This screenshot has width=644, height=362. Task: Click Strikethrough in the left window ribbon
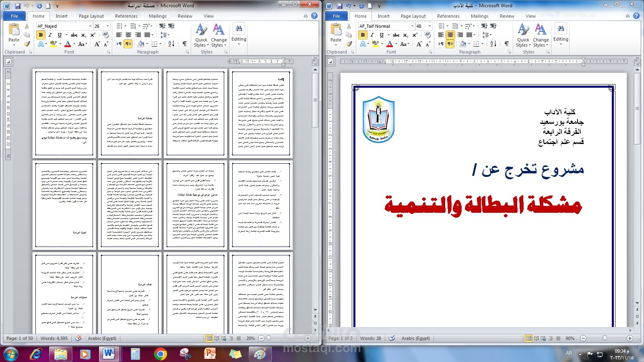[x=74, y=35]
